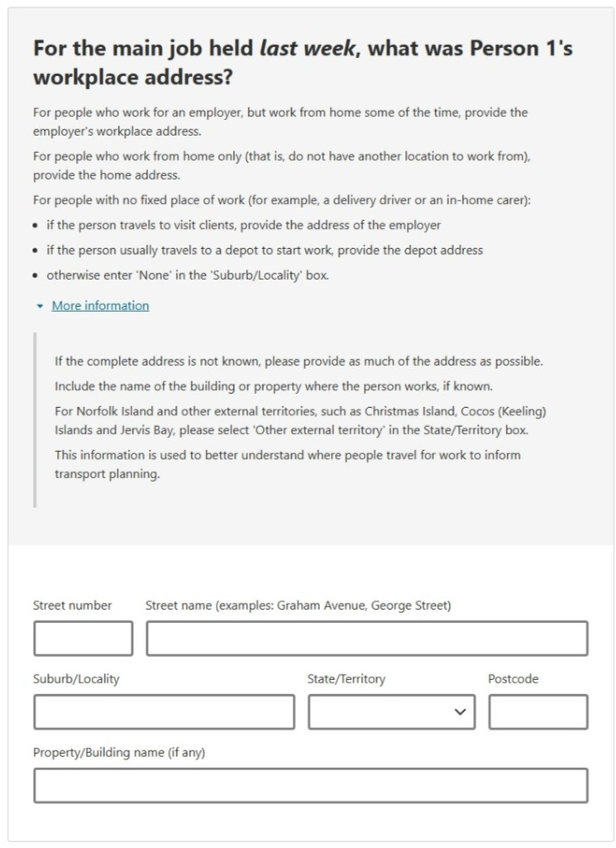This screenshot has width=616, height=848.
Task: Click the State/Territory field to choose a state
Action: pyautogui.click(x=390, y=711)
